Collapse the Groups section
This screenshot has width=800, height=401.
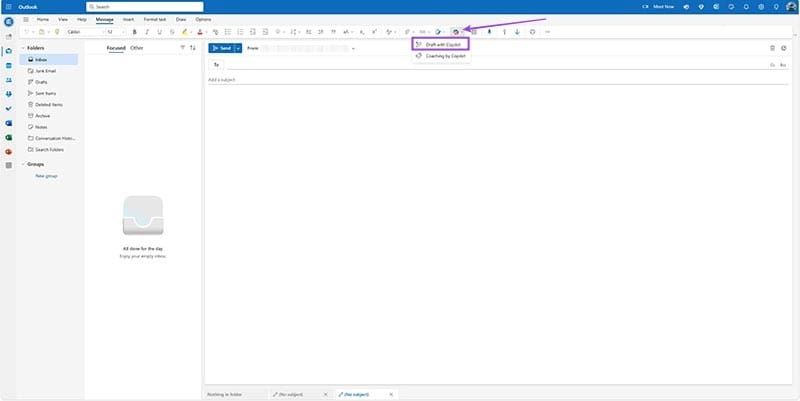(x=23, y=164)
